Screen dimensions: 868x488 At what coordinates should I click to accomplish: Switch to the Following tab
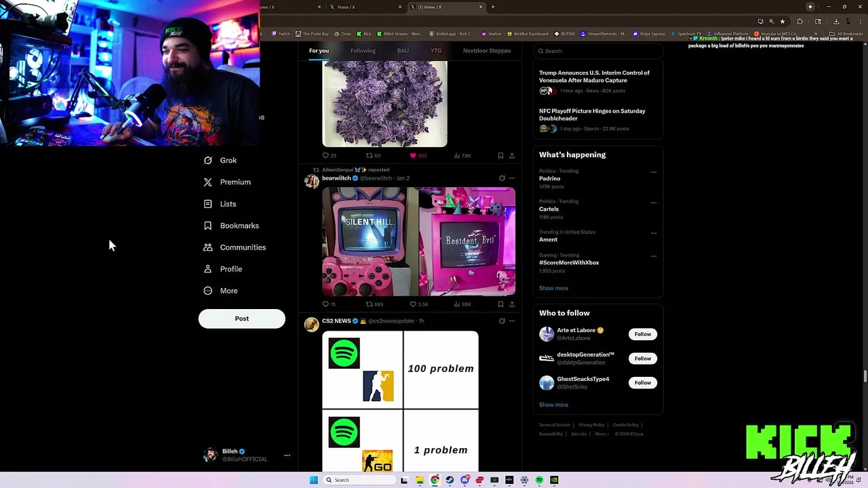click(363, 51)
